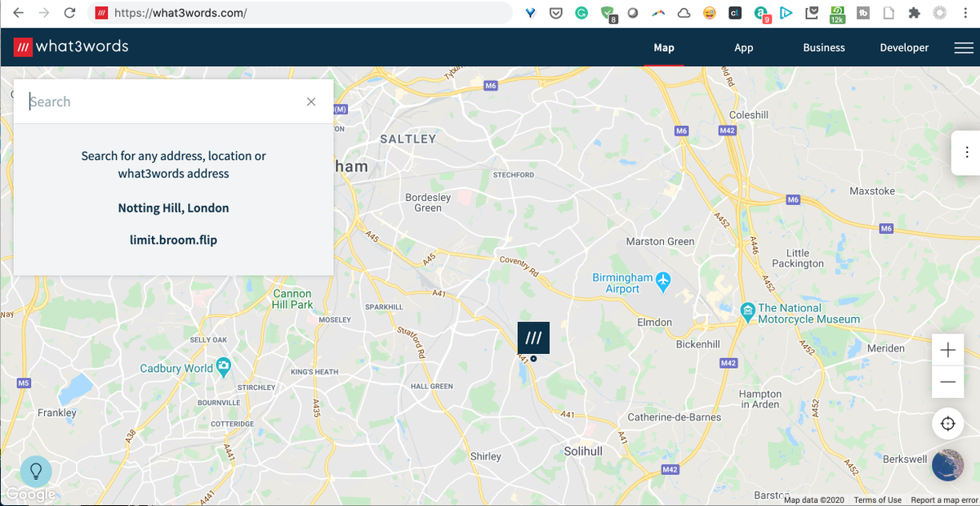Open the cloud extension icon
980x506 pixels.
click(x=684, y=13)
